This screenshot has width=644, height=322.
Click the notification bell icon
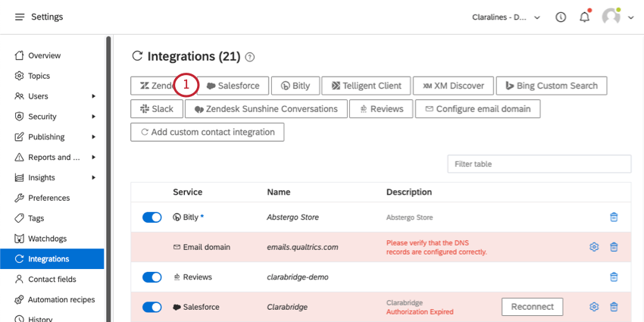tap(584, 17)
